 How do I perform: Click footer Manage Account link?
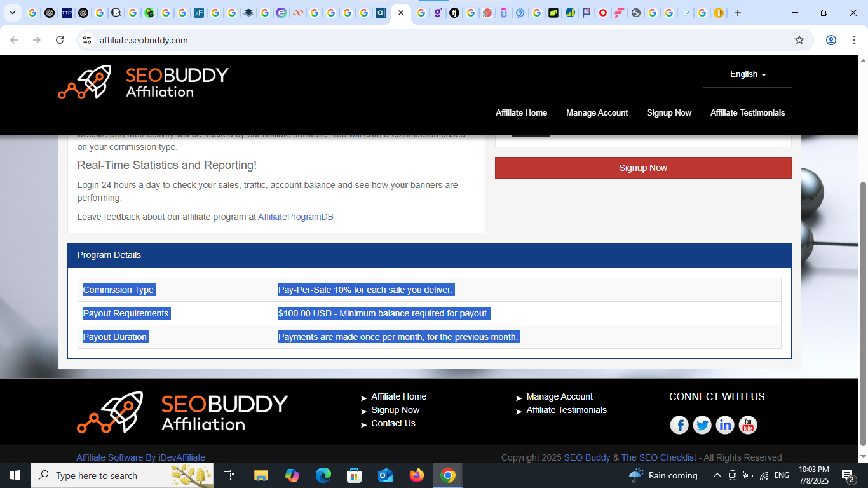[x=559, y=396]
